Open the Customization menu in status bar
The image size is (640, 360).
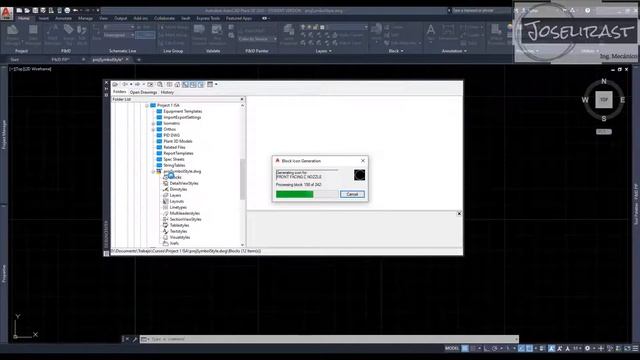pyautogui.click(x=636, y=348)
